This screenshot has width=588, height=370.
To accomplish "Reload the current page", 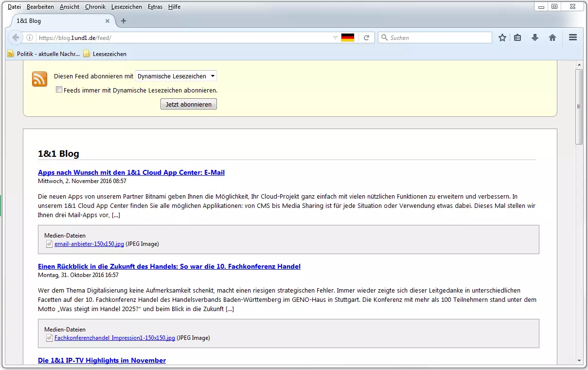I will [367, 37].
